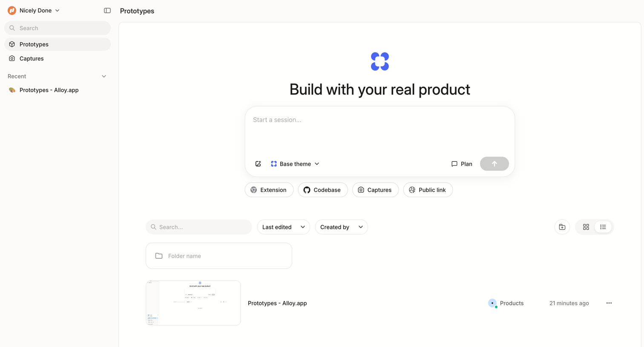Screen dimensions: 644x347
Task: Click the Prototypes page title in header
Action: point(137,11)
